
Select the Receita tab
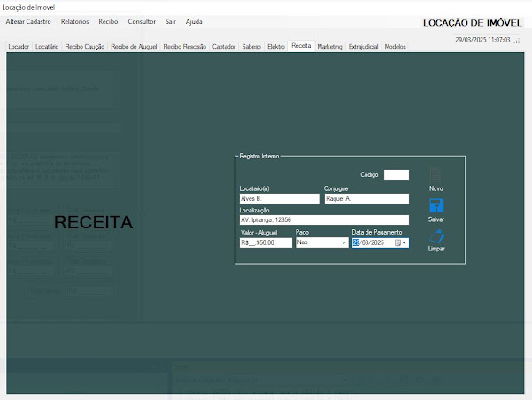pyautogui.click(x=301, y=46)
